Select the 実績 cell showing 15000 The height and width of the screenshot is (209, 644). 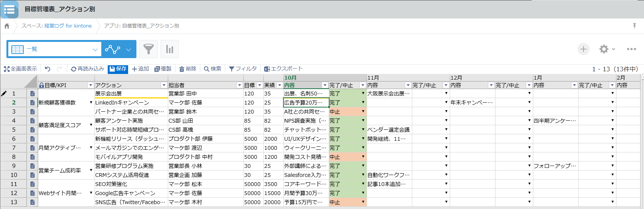tap(273, 193)
